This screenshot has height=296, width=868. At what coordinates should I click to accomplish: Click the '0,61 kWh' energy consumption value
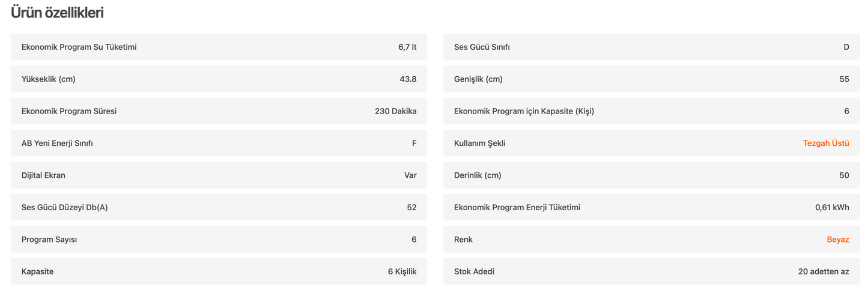(x=832, y=208)
